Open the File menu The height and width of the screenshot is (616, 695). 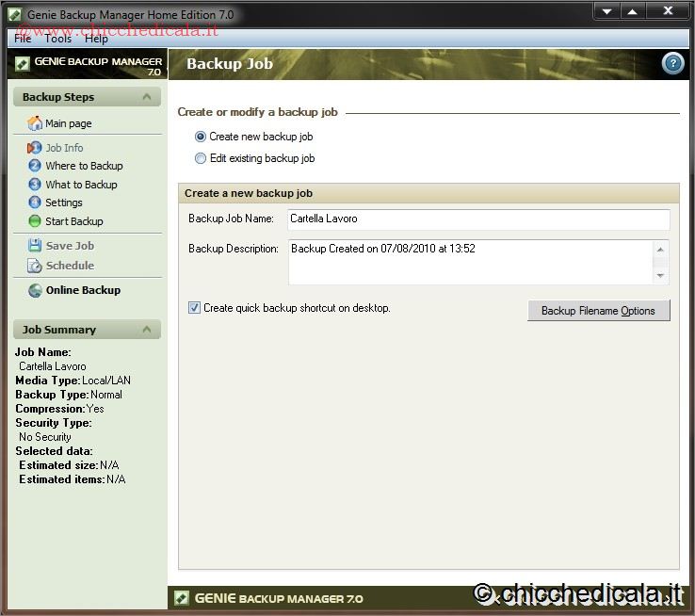23,39
